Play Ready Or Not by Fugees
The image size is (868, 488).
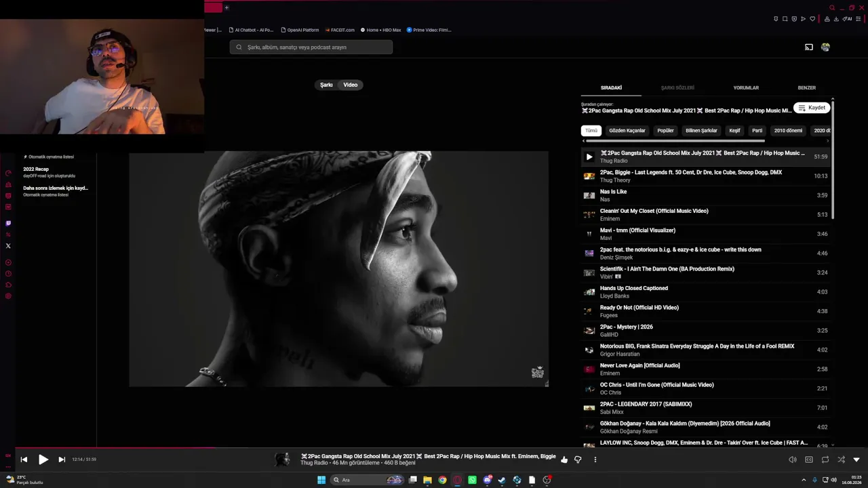705,311
